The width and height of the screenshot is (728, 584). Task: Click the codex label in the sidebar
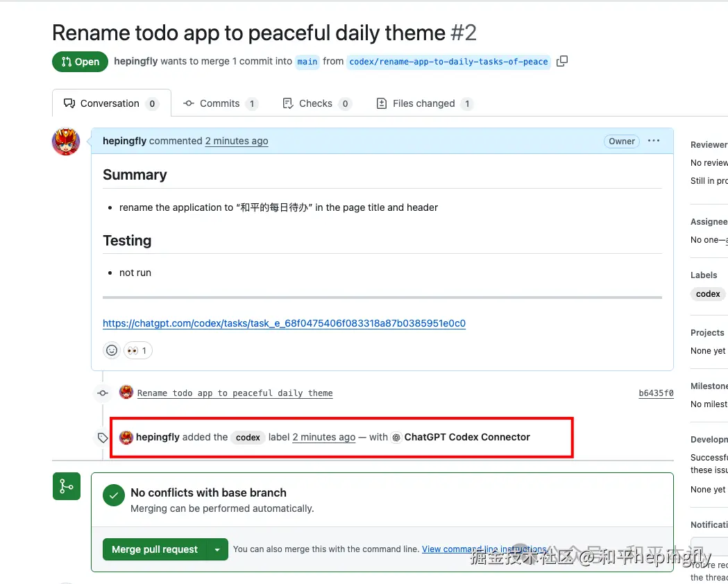click(708, 293)
